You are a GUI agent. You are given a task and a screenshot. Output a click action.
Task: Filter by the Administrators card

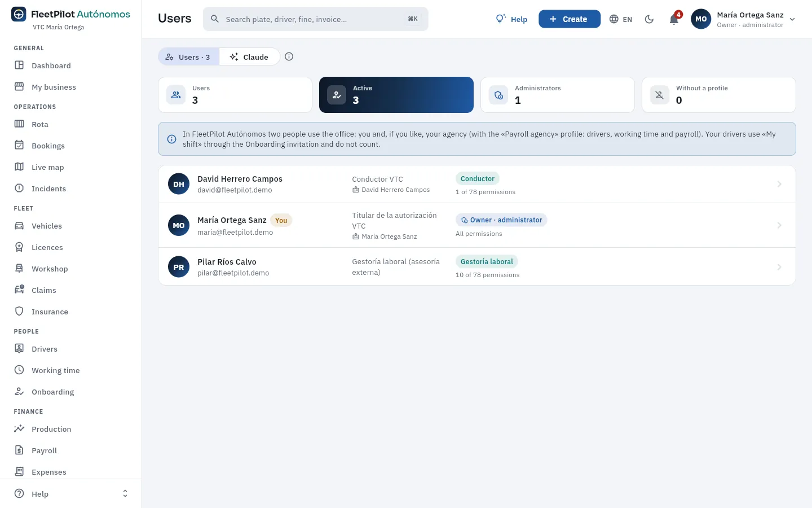coord(558,95)
